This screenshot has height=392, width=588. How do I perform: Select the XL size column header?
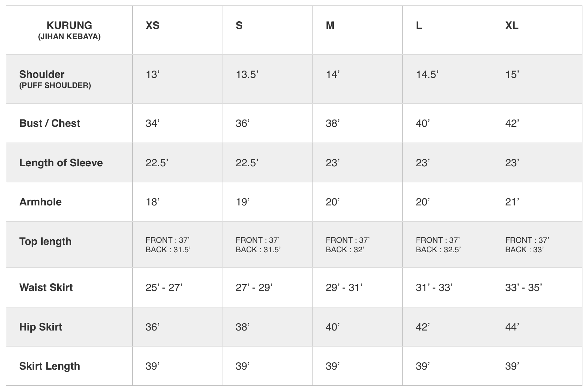click(512, 26)
